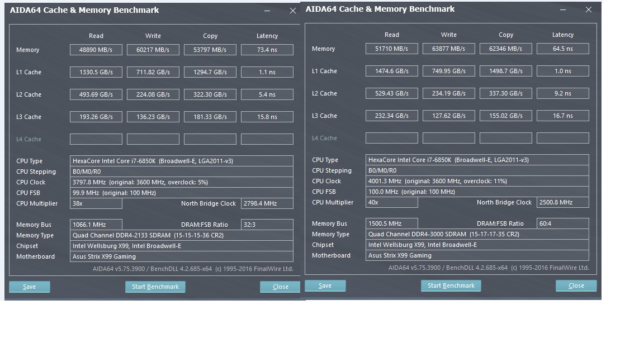644x362 pixels.
Task: Select right CPU Multiplier field 40x
Action: [392, 202]
